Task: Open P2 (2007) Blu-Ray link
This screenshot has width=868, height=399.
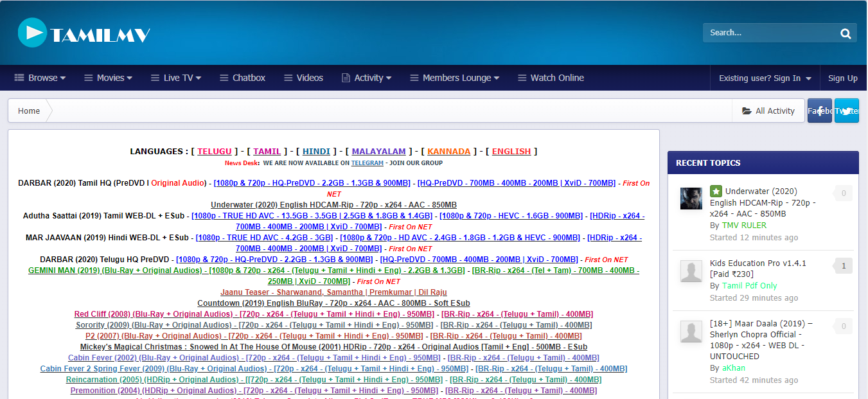Action: 254,336
